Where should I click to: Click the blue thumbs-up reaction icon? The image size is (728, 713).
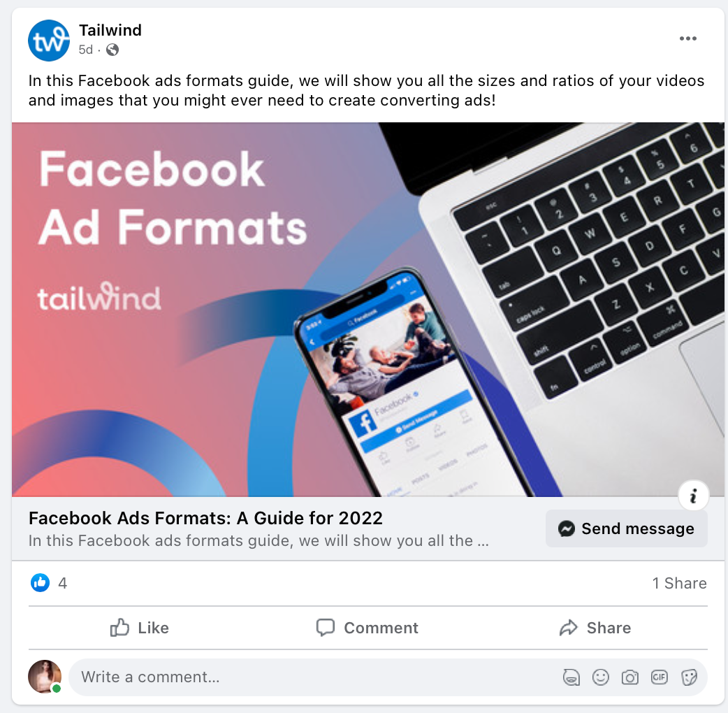[41, 583]
